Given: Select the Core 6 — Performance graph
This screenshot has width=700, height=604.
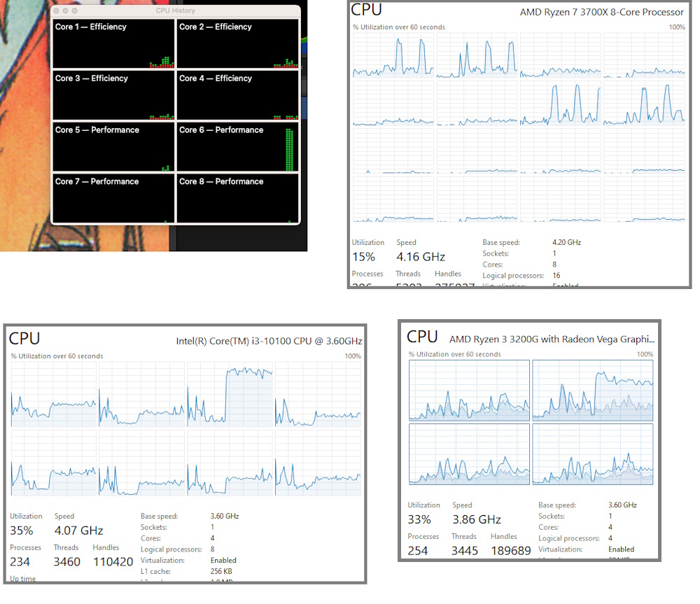Looking at the screenshot, I should point(237,147).
